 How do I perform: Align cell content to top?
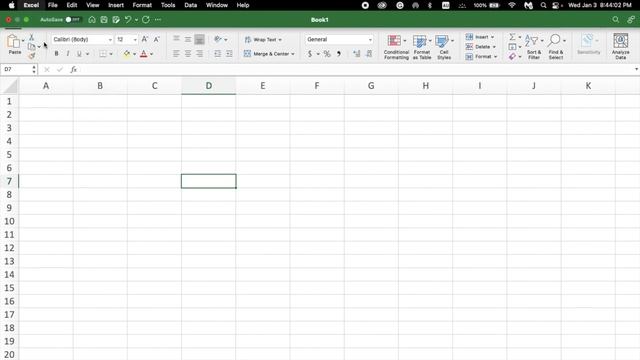[176, 39]
